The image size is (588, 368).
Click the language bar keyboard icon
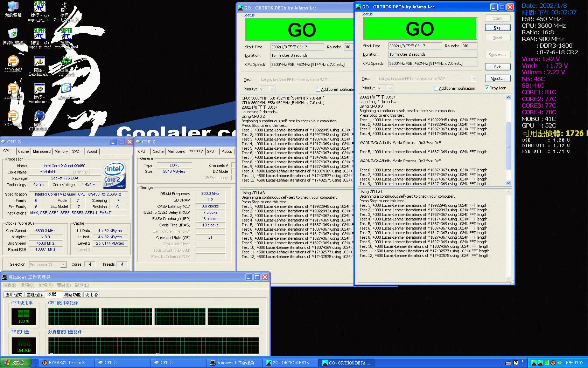pos(508,363)
